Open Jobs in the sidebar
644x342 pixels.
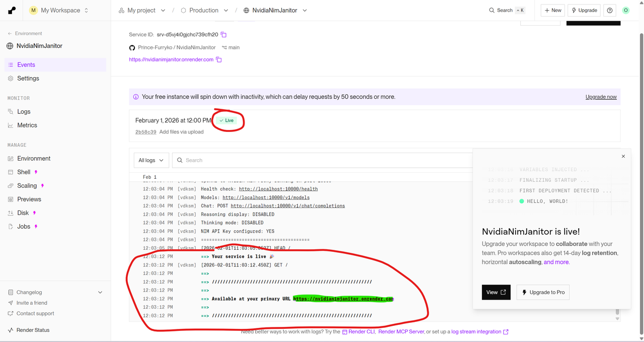tap(55, 227)
